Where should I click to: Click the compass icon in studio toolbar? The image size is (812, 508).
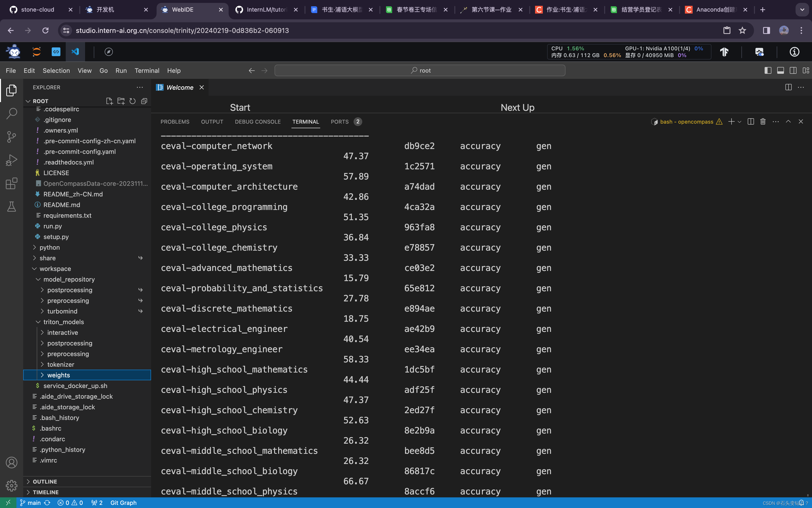(x=108, y=52)
